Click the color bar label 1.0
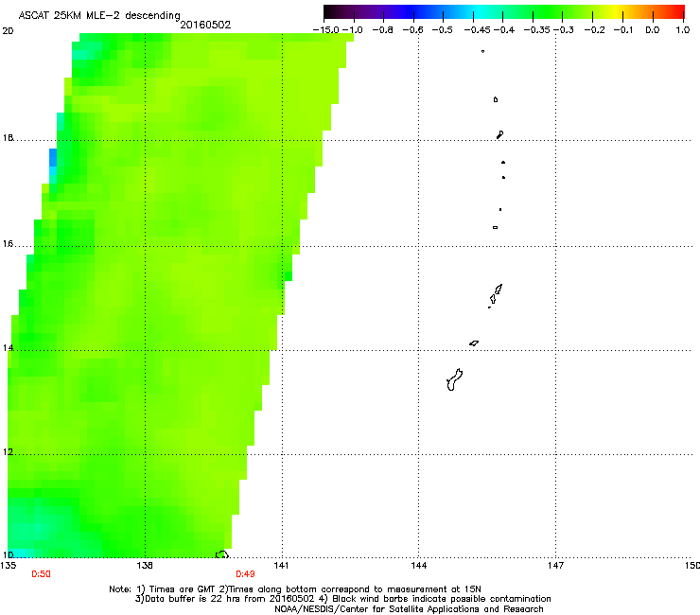Screen dimensions: 700x615 click(x=683, y=30)
